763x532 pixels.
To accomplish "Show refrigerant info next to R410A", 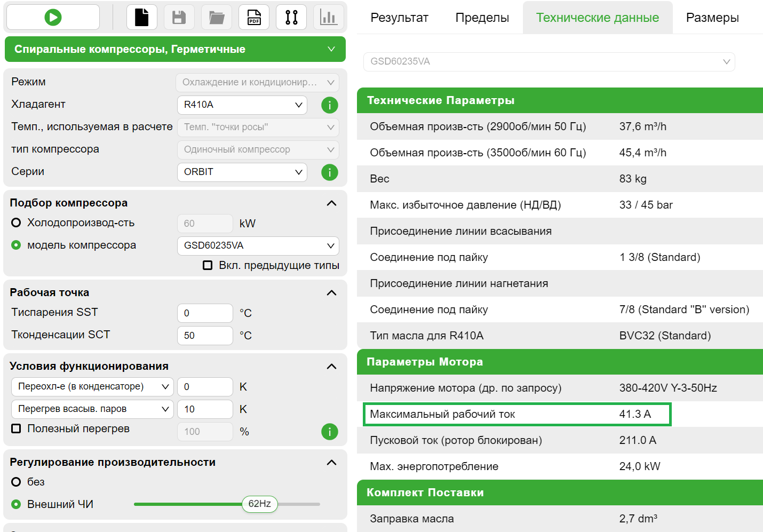I will (329, 105).
